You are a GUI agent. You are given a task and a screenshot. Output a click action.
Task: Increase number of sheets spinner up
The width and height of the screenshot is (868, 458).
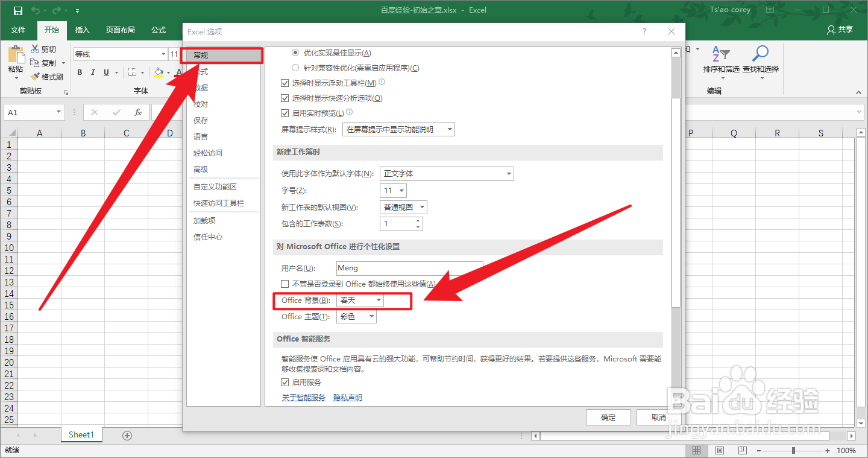pos(418,221)
